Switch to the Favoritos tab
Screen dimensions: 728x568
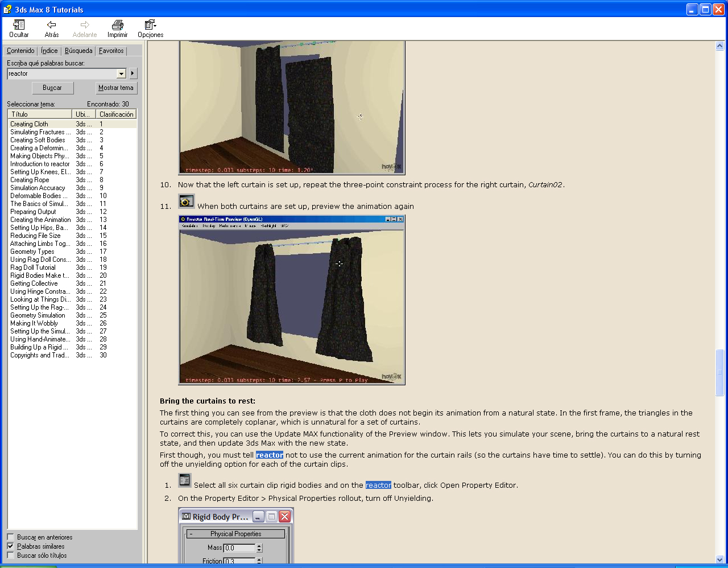pos(111,51)
